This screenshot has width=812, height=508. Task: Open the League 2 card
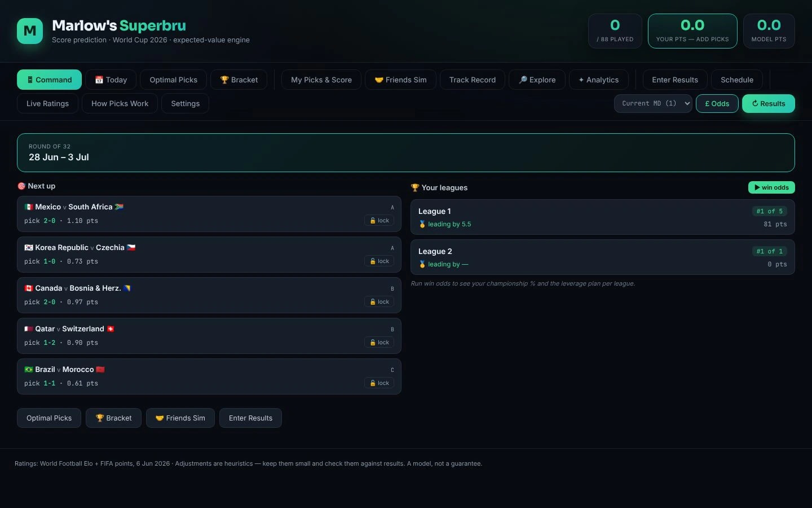click(x=603, y=257)
